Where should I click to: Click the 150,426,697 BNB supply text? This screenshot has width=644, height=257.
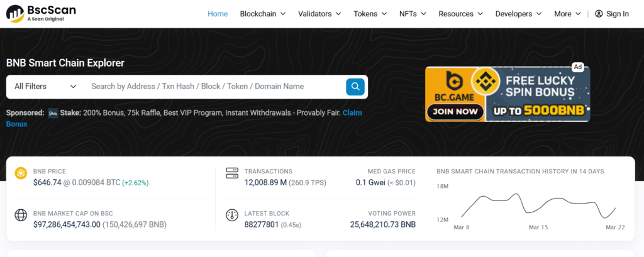point(135,224)
